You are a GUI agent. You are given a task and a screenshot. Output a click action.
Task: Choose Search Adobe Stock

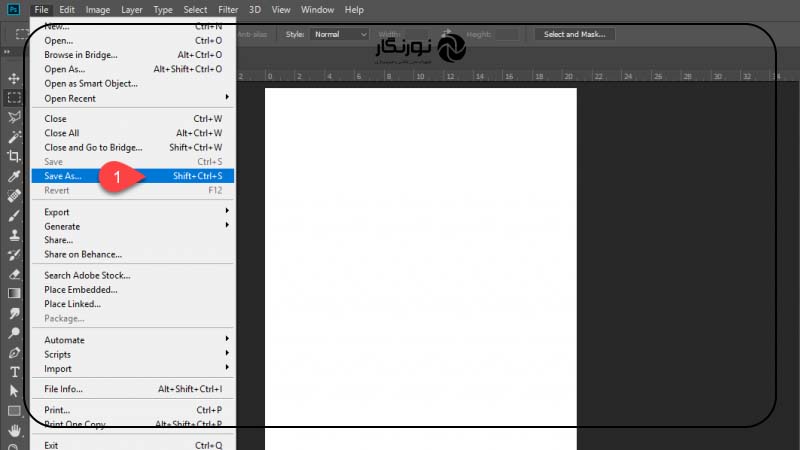133,275
